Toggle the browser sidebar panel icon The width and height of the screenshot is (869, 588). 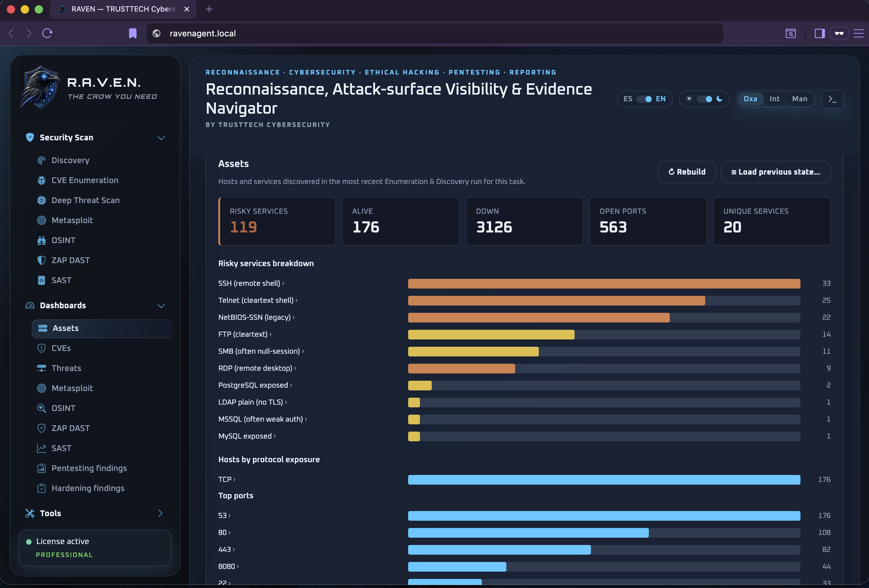[x=820, y=33]
